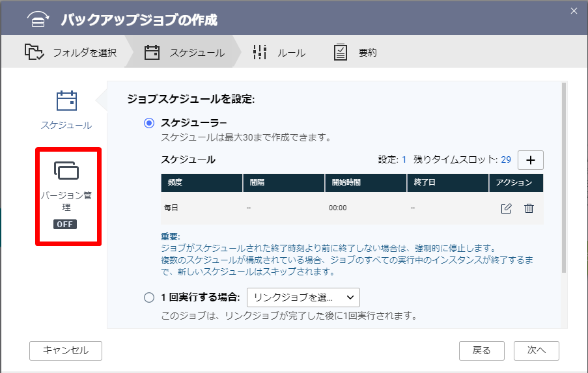Go to ルール step label

291,53
